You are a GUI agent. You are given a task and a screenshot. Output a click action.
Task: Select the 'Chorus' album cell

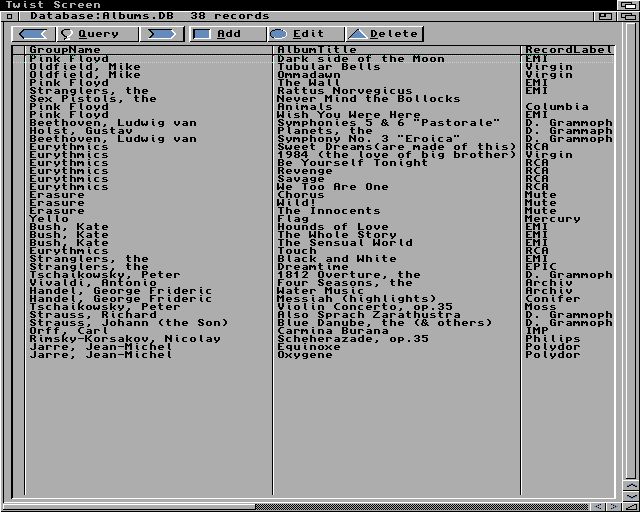301,195
